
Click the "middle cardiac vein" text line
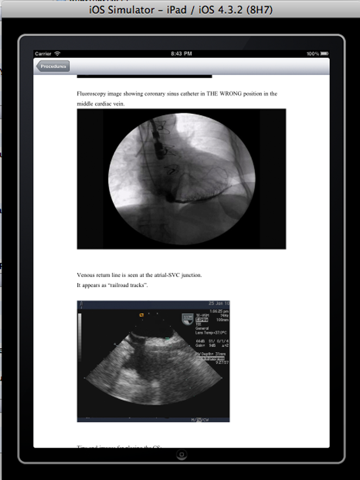point(101,104)
